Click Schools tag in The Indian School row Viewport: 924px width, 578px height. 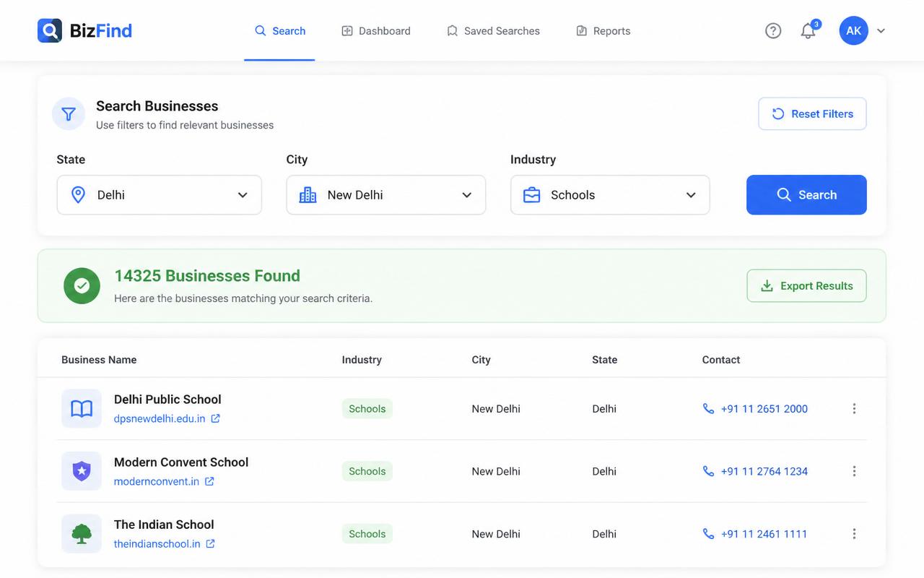click(367, 534)
